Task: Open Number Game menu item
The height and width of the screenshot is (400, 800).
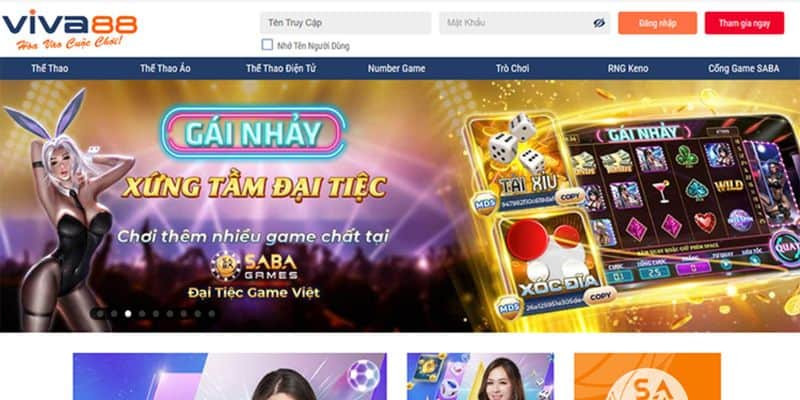Action: pos(396,68)
